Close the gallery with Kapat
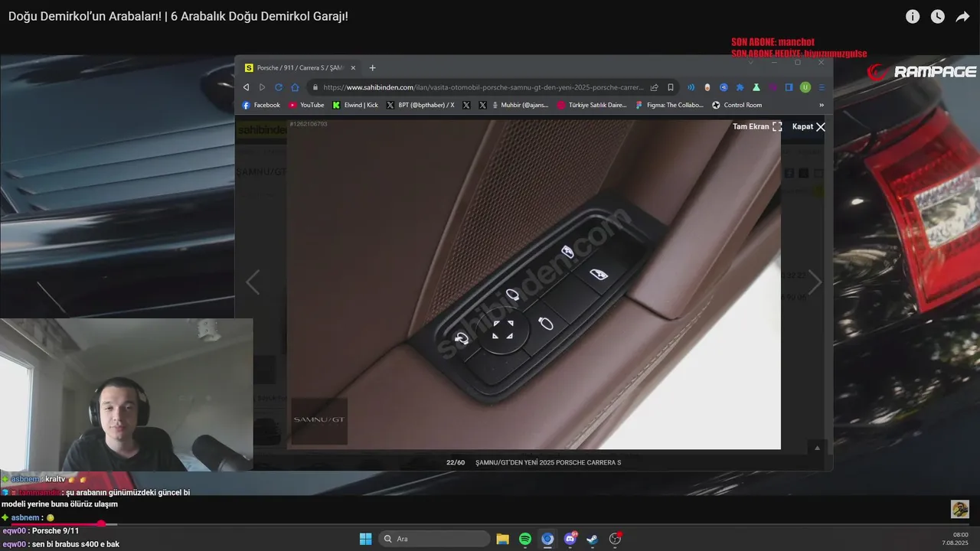This screenshot has height=551, width=980. click(x=808, y=126)
